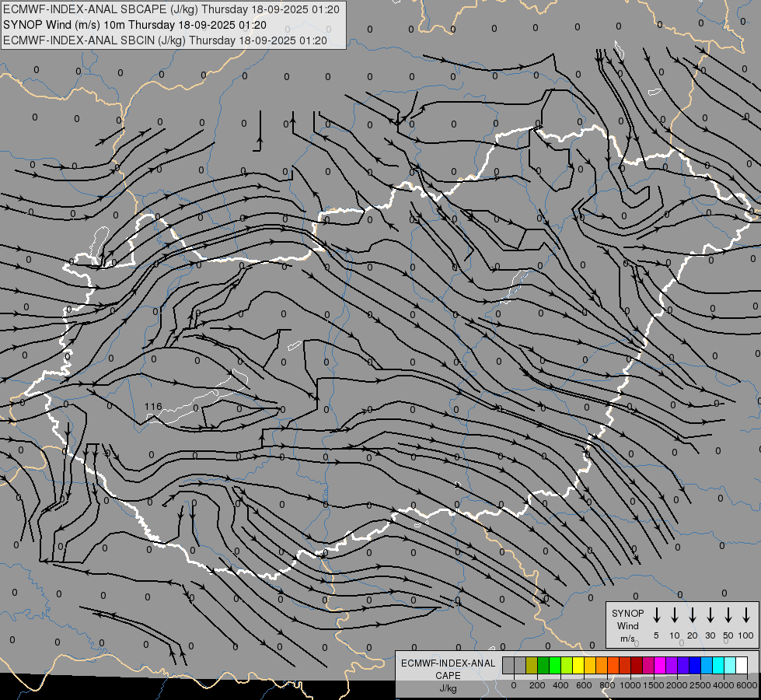The width and height of the screenshot is (761, 700).
Task: Pick the dark green swatch in the CAPE scale
Action: coord(543,666)
